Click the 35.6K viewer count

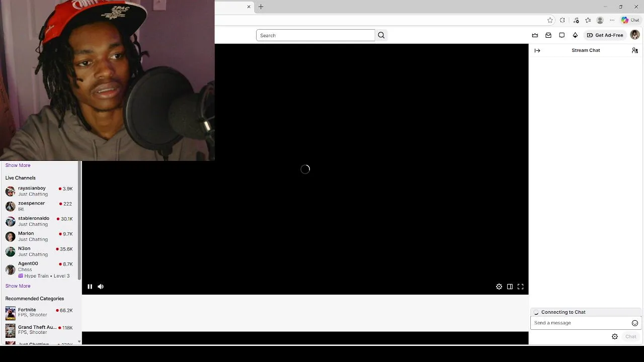(x=66, y=249)
